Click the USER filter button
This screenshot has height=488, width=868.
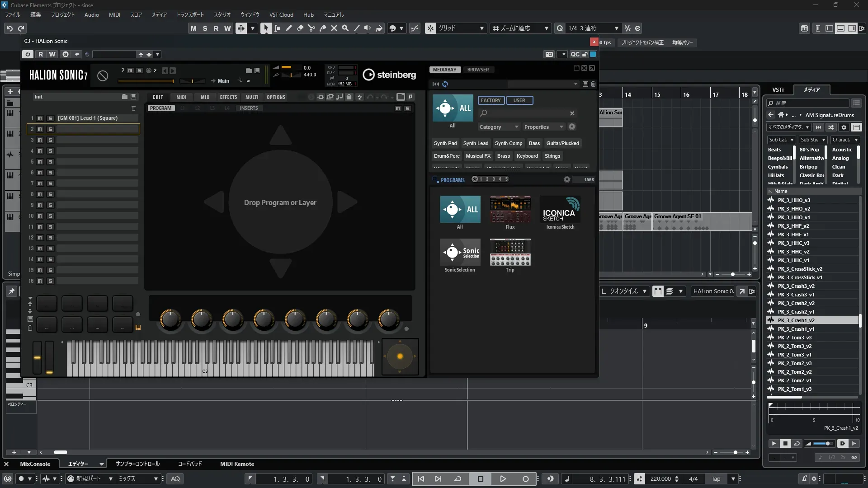point(519,100)
